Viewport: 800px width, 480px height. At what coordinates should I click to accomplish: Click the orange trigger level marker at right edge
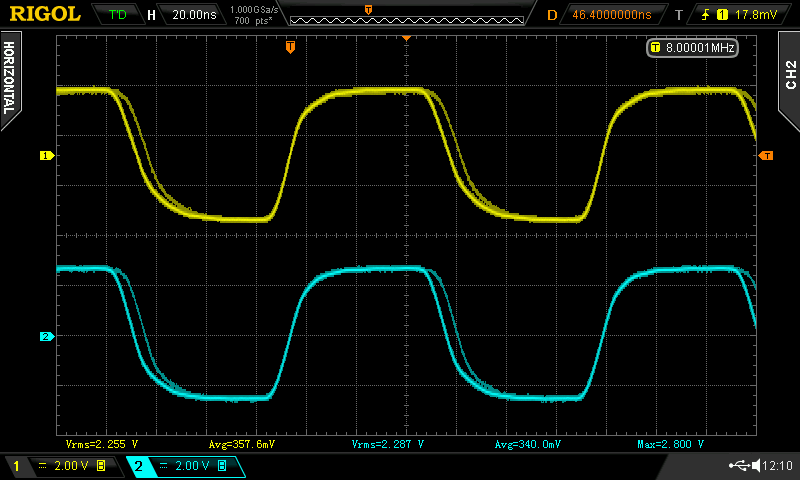click(x=766, y=156)
